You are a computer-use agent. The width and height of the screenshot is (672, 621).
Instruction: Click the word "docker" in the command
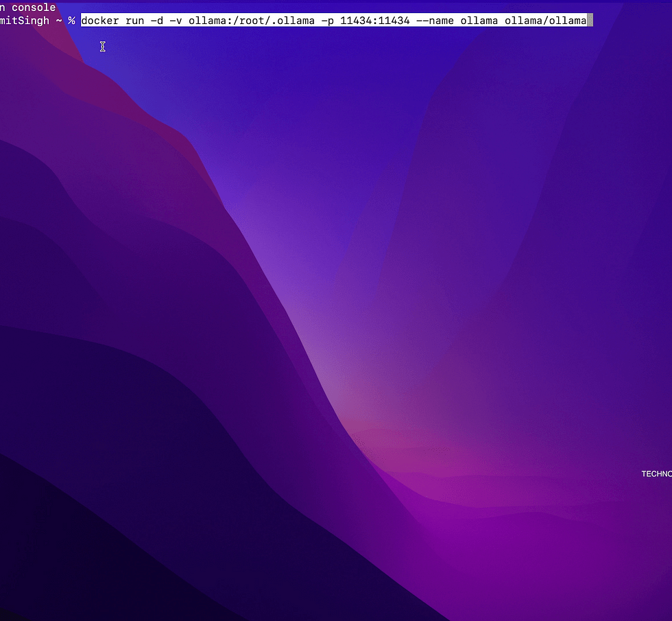pos(101,21)
